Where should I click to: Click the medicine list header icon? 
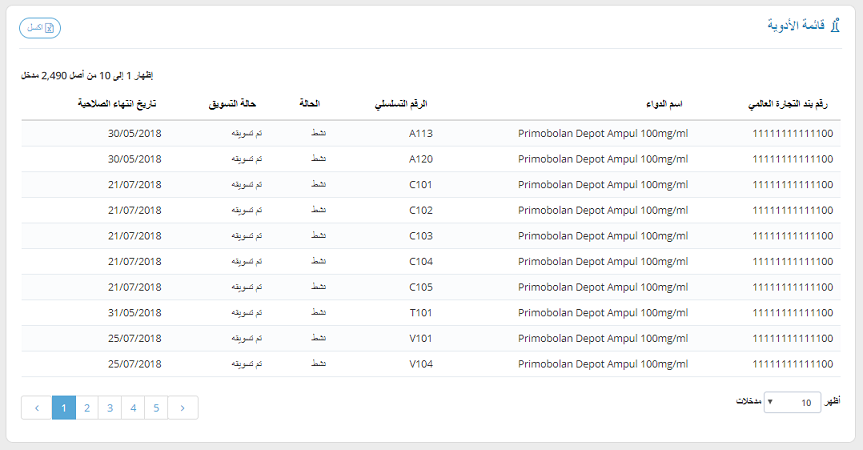click(x=835, y=27)
